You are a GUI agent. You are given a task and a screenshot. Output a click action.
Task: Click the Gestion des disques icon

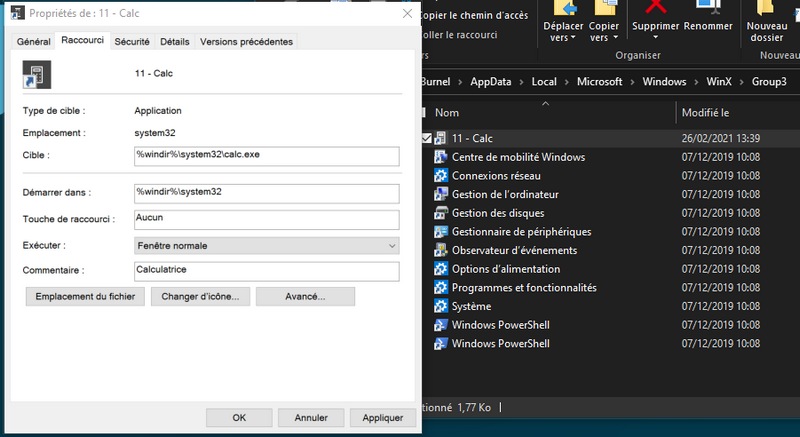click(440, 213)
